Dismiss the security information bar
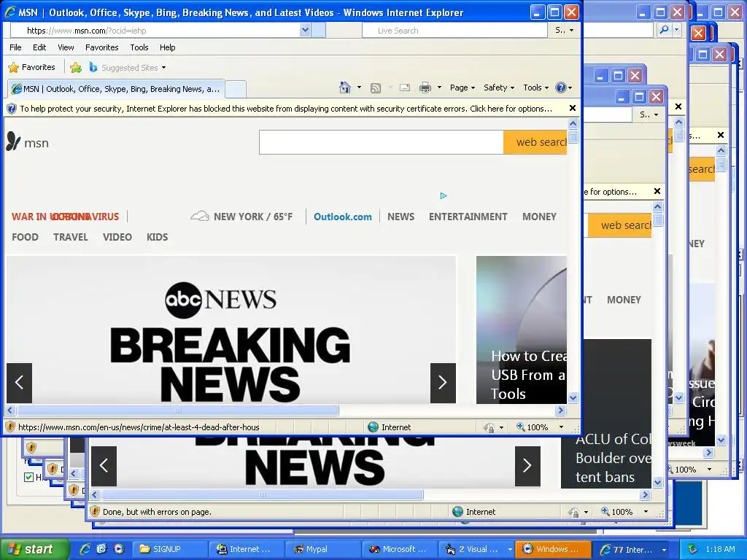 tap(573, 108)
